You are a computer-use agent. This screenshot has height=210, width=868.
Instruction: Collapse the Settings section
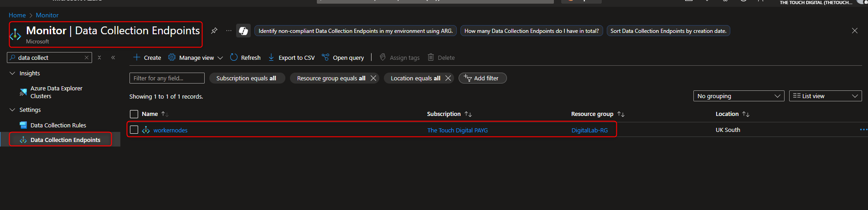(12, 110)
